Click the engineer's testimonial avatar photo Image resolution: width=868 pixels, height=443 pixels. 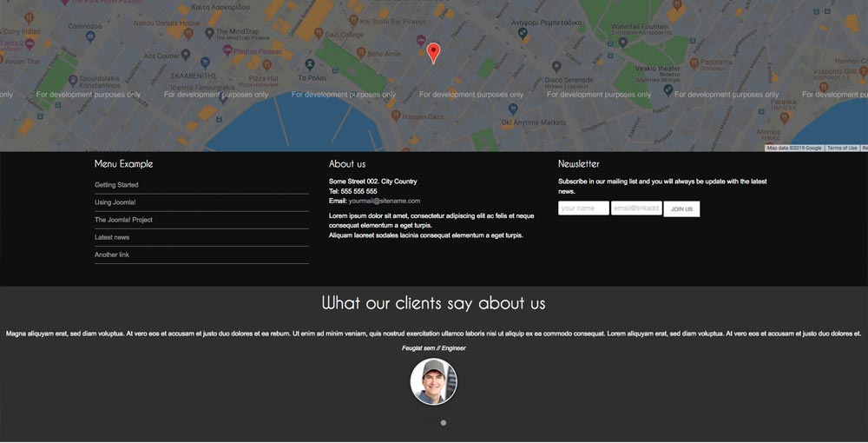[433, 381]
